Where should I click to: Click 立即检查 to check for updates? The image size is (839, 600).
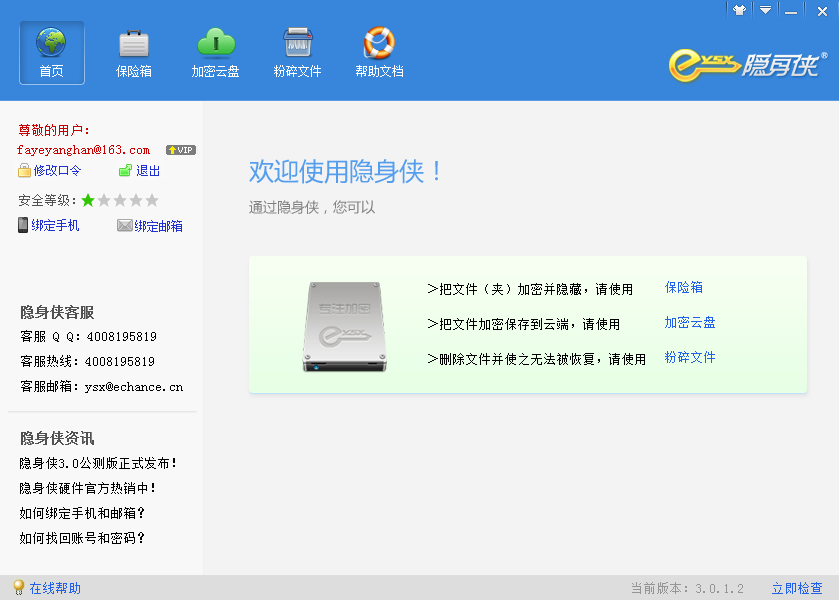(x=797, y=588)
